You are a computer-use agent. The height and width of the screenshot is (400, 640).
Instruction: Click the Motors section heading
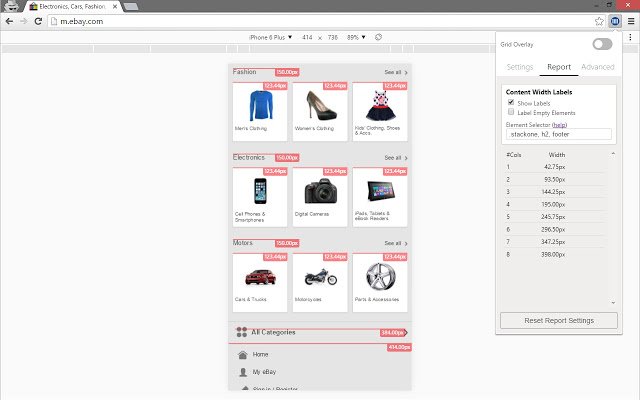(243, 243)
